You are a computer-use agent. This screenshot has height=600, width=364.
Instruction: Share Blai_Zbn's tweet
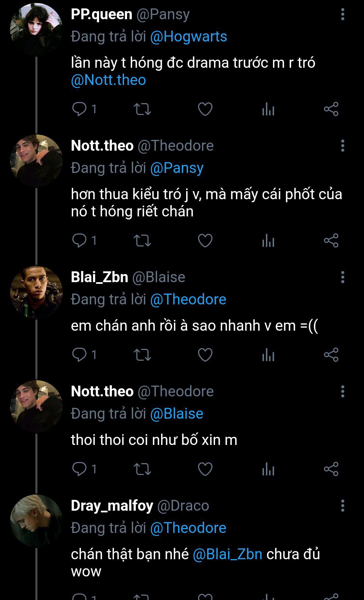click(x=331, y=355)
